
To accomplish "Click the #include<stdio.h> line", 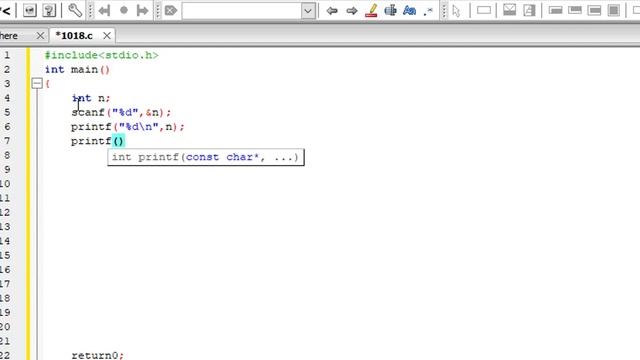I will [101, 55].
